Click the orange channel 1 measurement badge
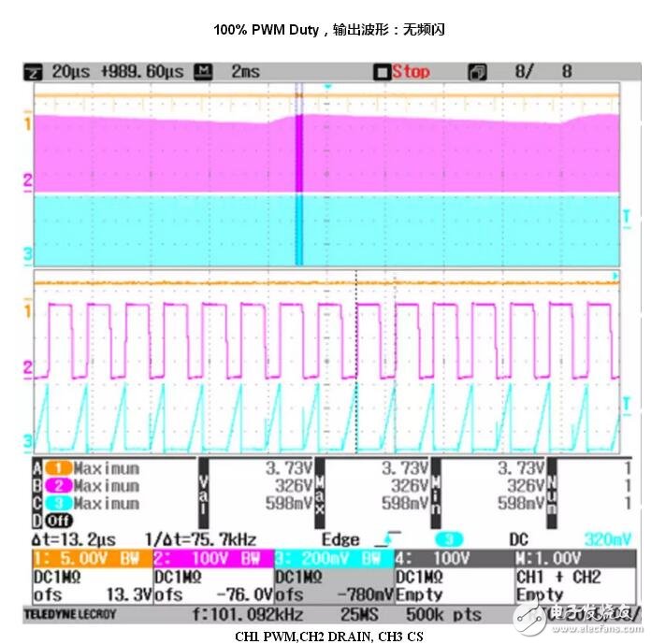Screen dimensions: 651x644 pyautogui.click(x=58, y=468)
